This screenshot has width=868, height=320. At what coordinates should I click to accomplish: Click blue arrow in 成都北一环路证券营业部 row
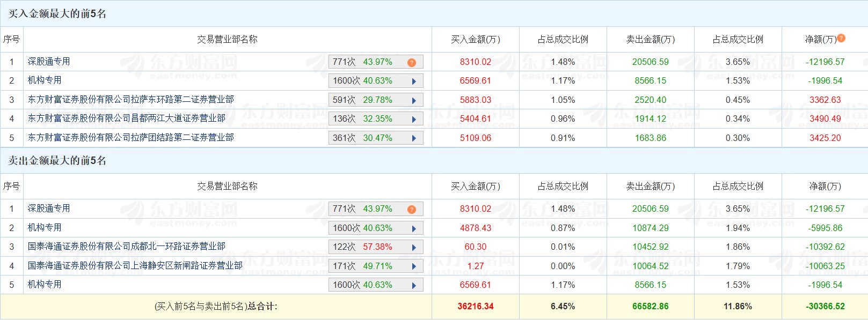[414, 247]
